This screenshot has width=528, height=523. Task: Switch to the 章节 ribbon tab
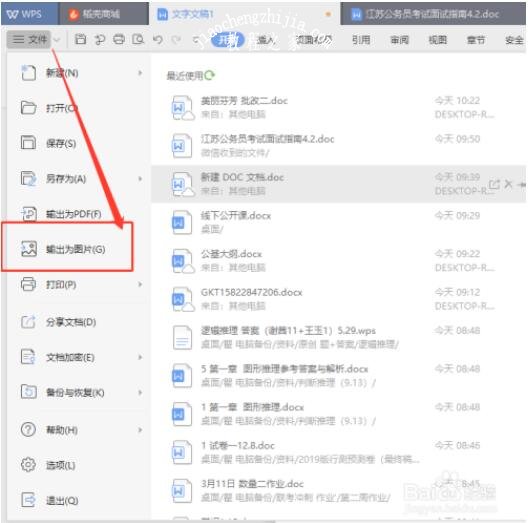pyautogui.click(x=476, y=40)
